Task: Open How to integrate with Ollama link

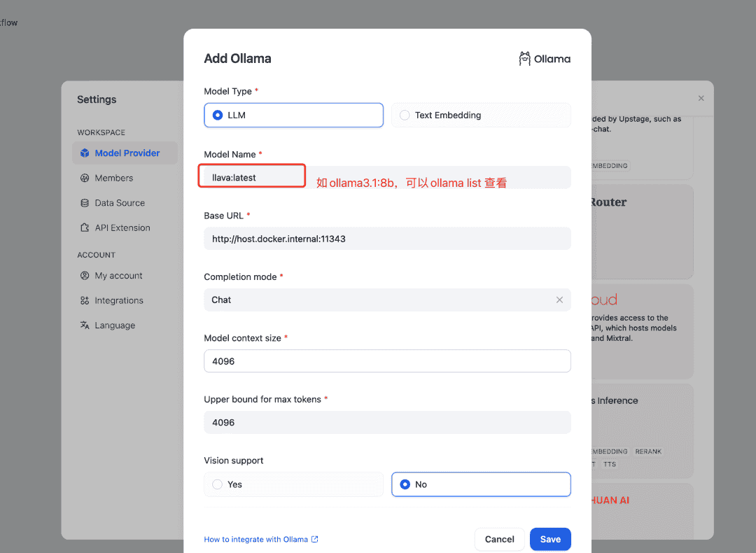Action: (x=255, y=540)
